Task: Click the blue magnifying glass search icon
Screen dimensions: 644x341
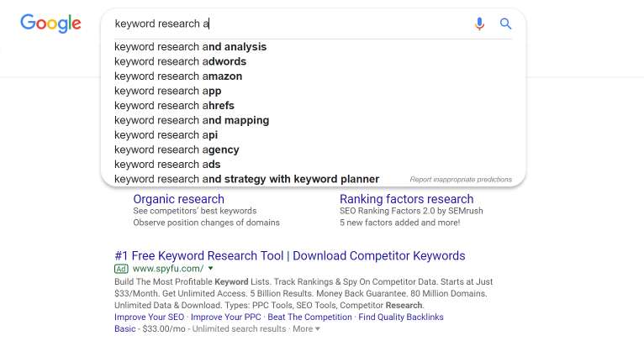Action: (x=505, y=24)
